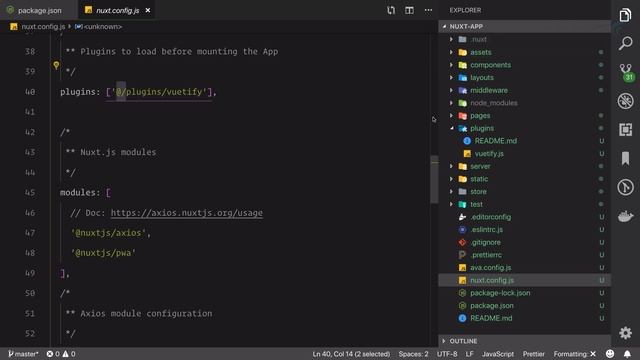Click nuxt.config.js in the breadcrumb

pos(43,27)
